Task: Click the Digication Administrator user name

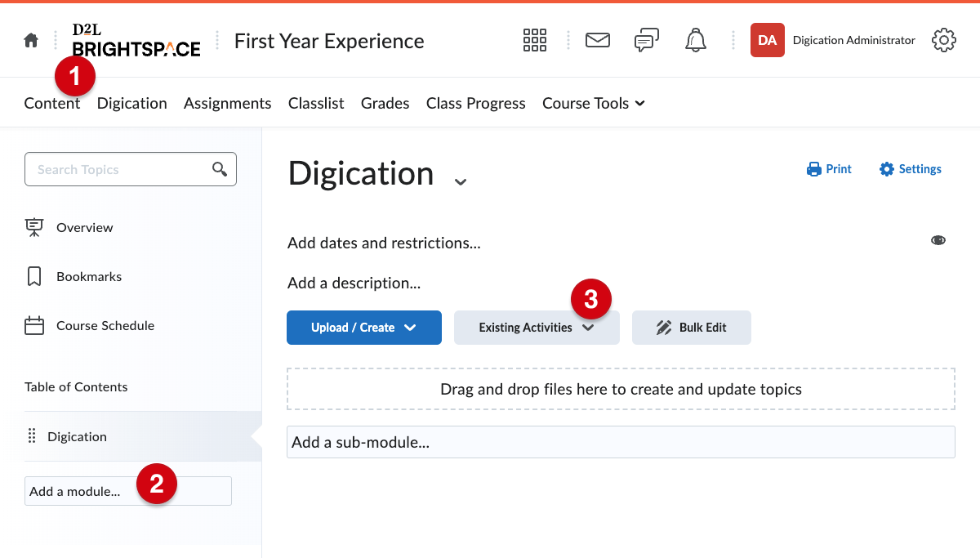Action: [x=854, y=40]
